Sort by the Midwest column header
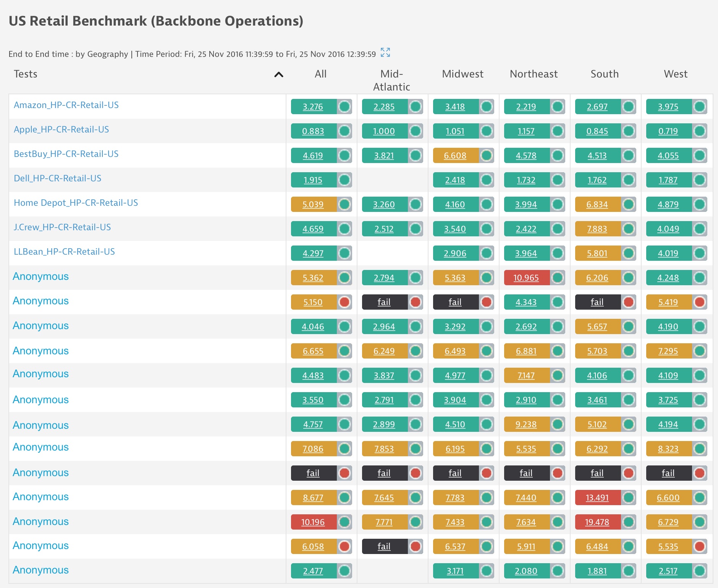 coord(462,74)
